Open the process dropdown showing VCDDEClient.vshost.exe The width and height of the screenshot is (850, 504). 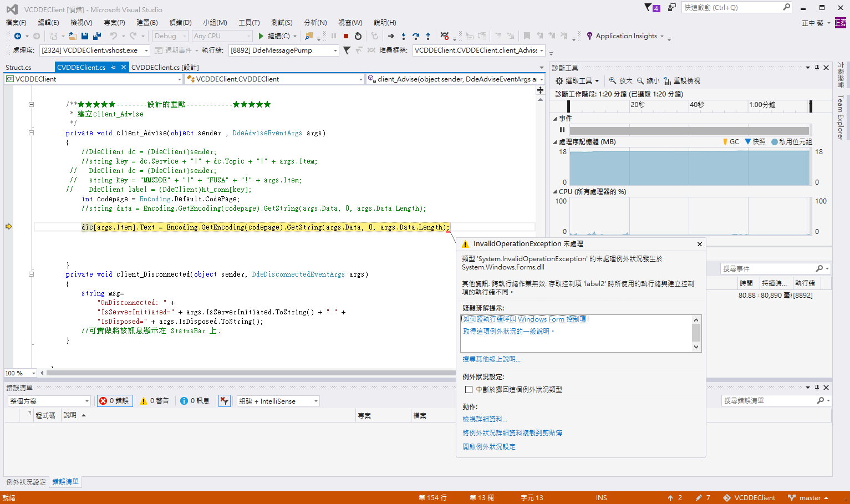click(x=95, y=50)
